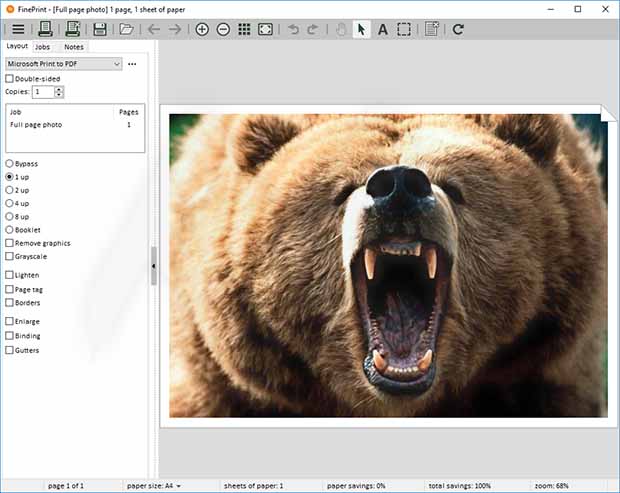620x493 pixels.
Task: Click the Print and close icon
Action: pos(73,29)
